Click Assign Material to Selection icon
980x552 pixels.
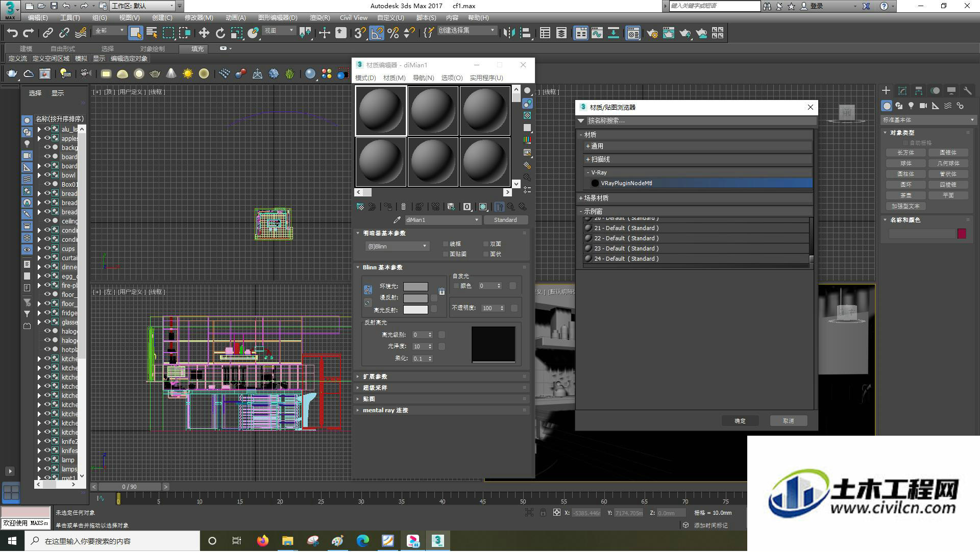click(388, 207)
